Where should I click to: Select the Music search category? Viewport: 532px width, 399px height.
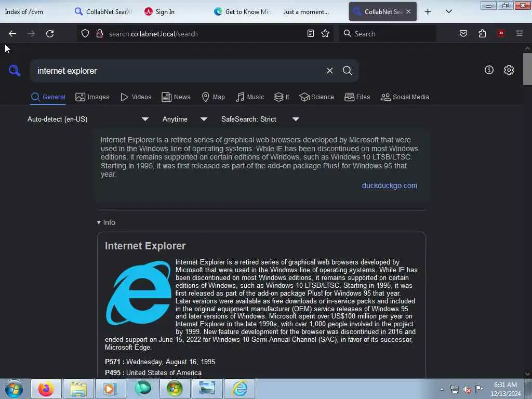[x=250, y=97]
